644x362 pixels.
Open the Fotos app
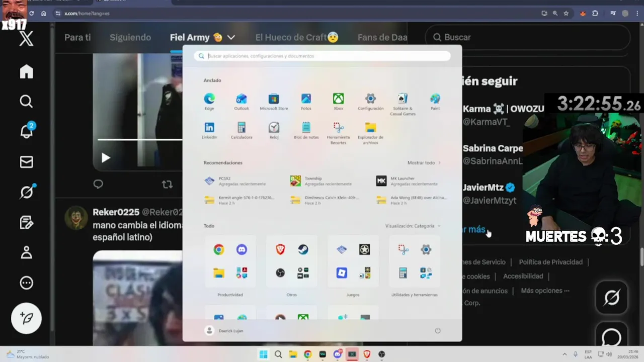click(x=306, y=102)
